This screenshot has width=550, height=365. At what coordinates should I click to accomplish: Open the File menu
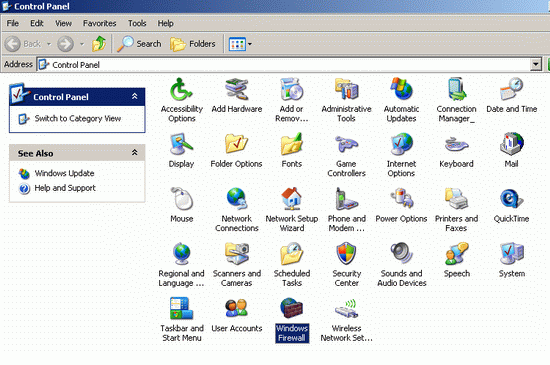coord(13,23)
